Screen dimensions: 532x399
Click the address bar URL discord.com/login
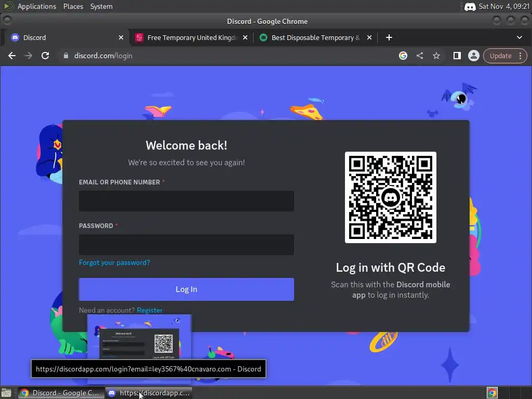pos(103,56)
